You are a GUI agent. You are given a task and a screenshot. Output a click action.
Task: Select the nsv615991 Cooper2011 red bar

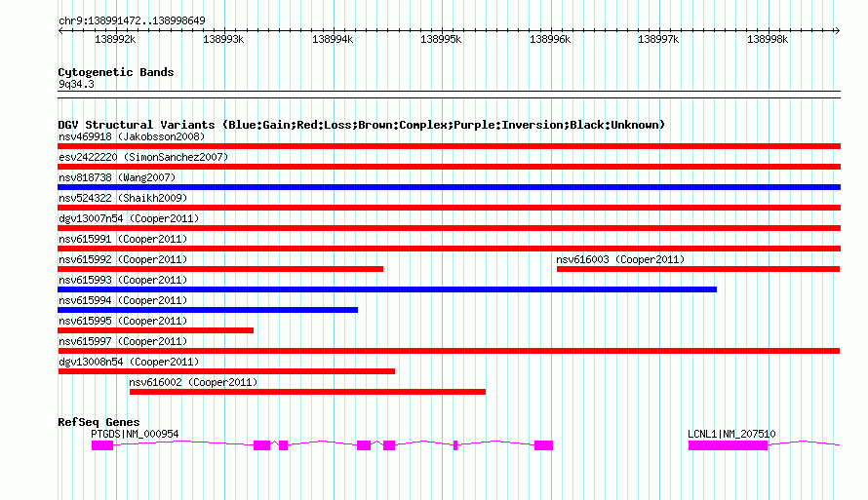click(x=449, y=249)
